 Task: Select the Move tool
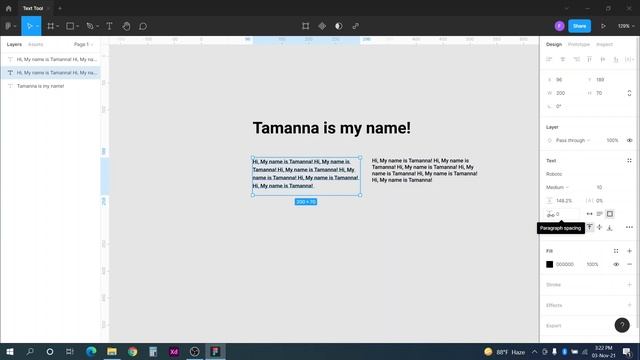29,26
